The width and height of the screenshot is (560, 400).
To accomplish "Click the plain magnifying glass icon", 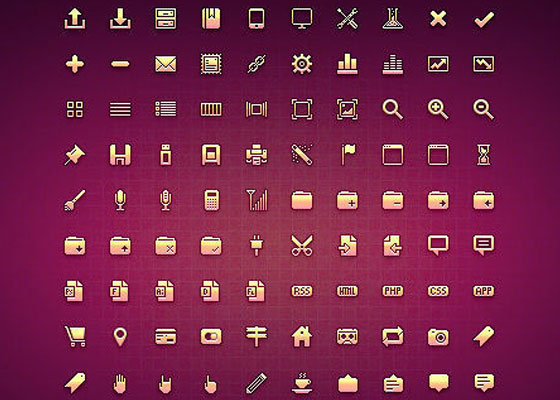I will 392,110.
